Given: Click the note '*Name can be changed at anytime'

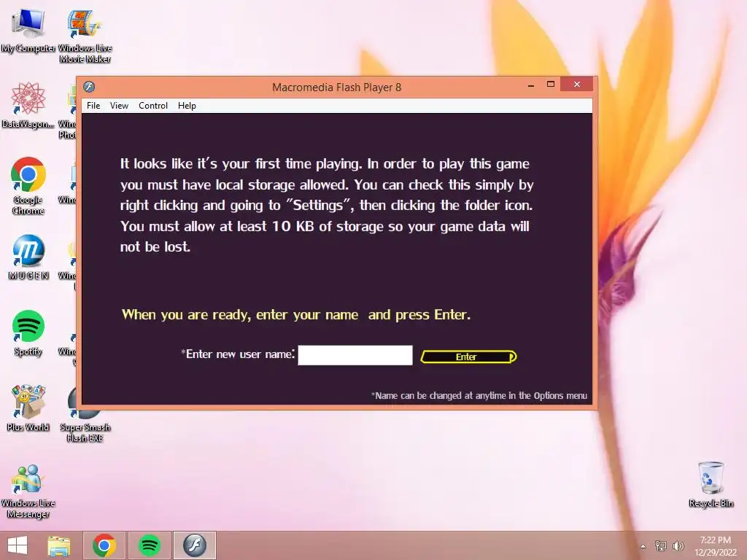Looking at the screenshot, I should [x=479, y=396].
